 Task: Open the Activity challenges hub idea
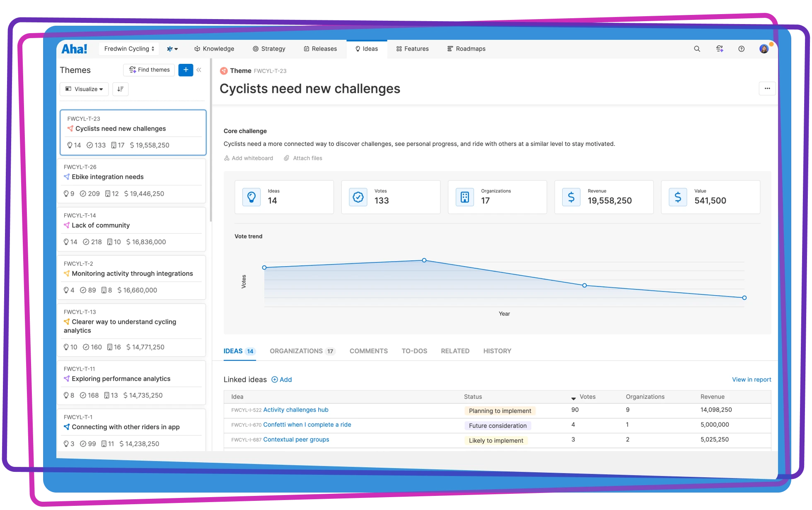296,410
